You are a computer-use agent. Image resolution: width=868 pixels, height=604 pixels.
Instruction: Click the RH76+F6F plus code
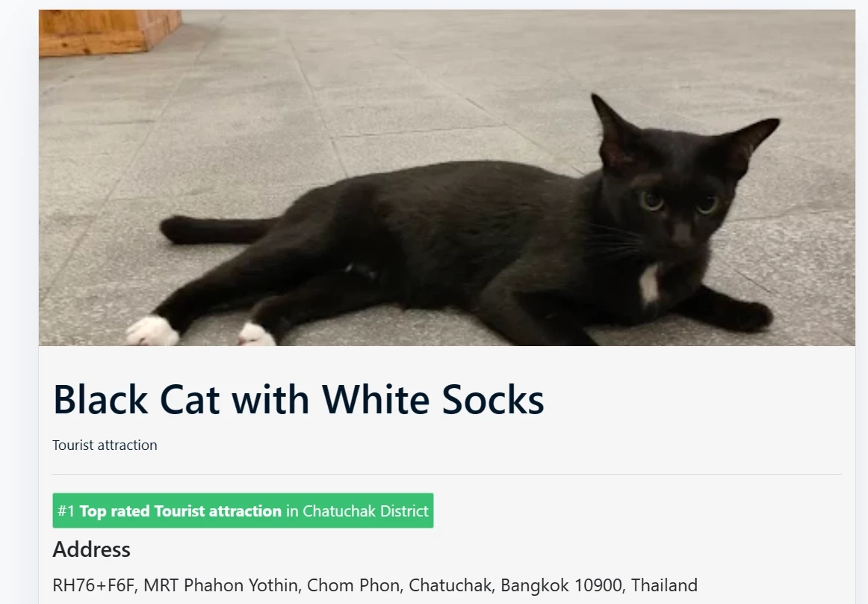tap(93, 585)
